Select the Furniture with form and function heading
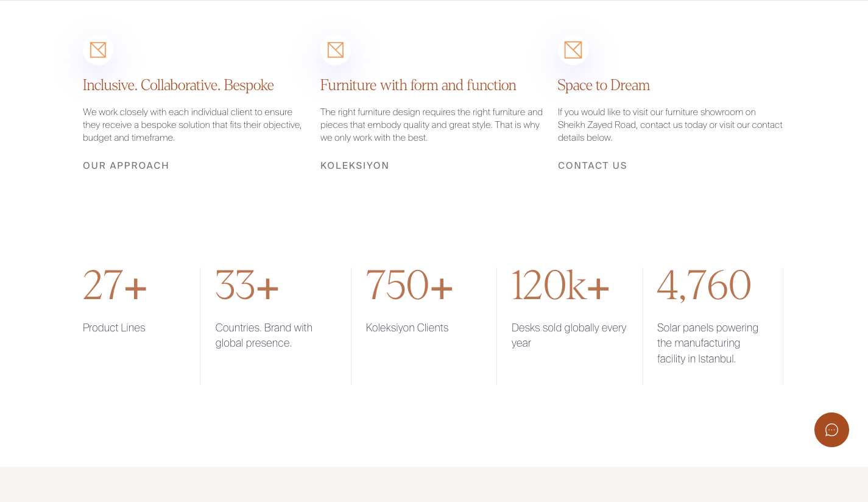The height and width of the screenshot is (502, 868). coord(418,85)
